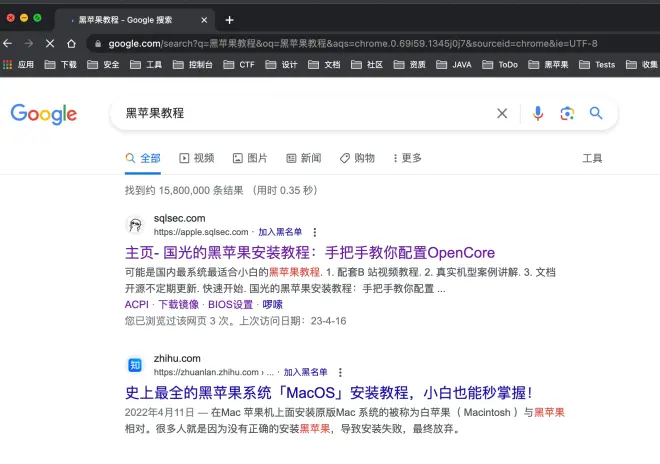The image size is (660, 464).
Task: Click the browser forward arrow
Action: pyautogui.click(x=29, y=43)
